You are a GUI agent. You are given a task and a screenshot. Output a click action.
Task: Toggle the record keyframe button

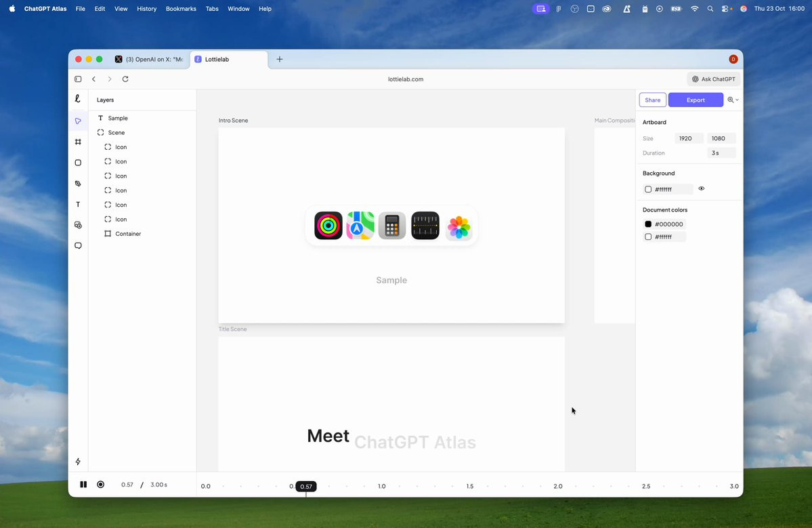[100, 485]
